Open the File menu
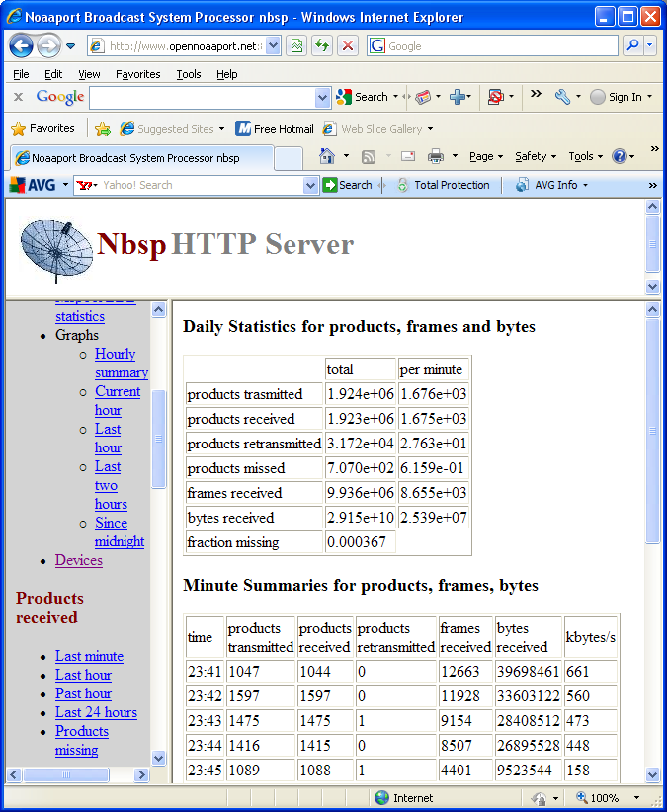This screenshot has width=667, height=812. coord(21,74)
